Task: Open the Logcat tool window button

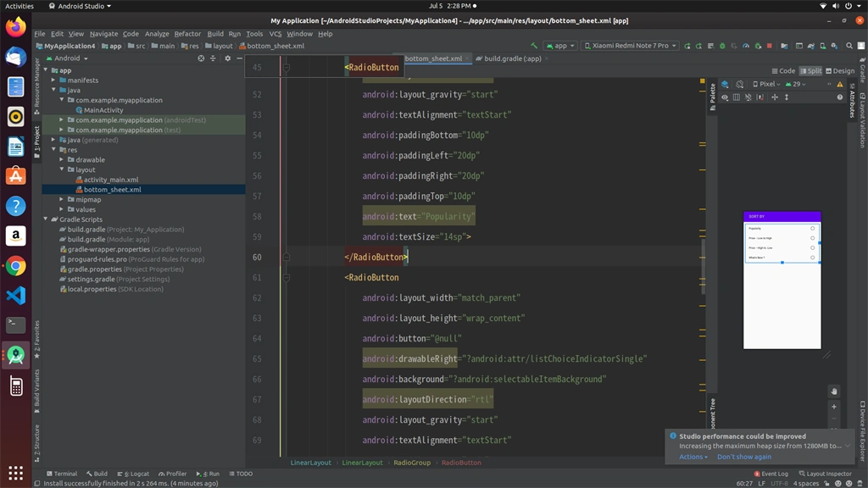Action: (x=133, y=474)
